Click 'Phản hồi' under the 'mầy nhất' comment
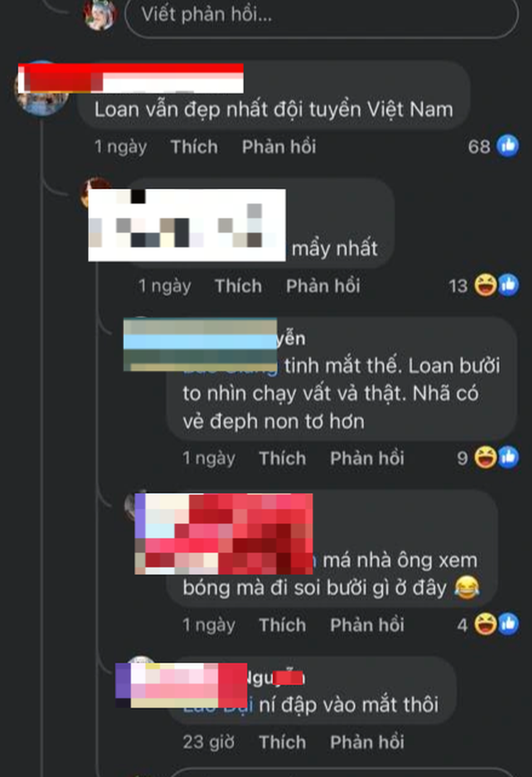This screenshot has height=777, width=532. click(x=323, y=286)
